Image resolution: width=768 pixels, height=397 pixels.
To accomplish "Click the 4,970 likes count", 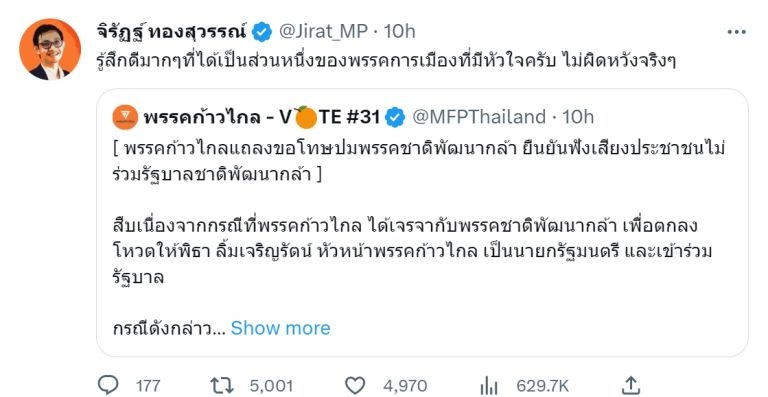I will pos(405,386).
